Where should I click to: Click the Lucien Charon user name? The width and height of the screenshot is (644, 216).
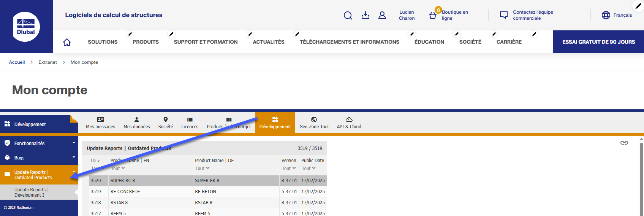tap(407, 15)
